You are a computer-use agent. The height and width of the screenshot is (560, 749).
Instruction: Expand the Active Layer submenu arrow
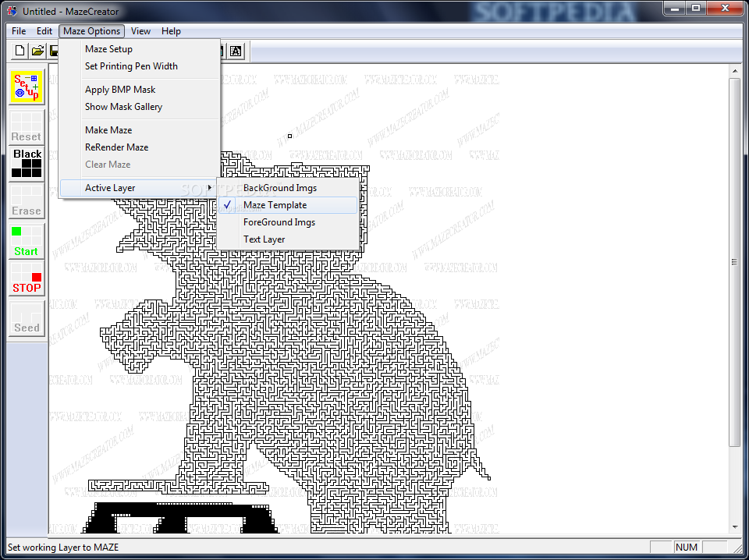210,188
